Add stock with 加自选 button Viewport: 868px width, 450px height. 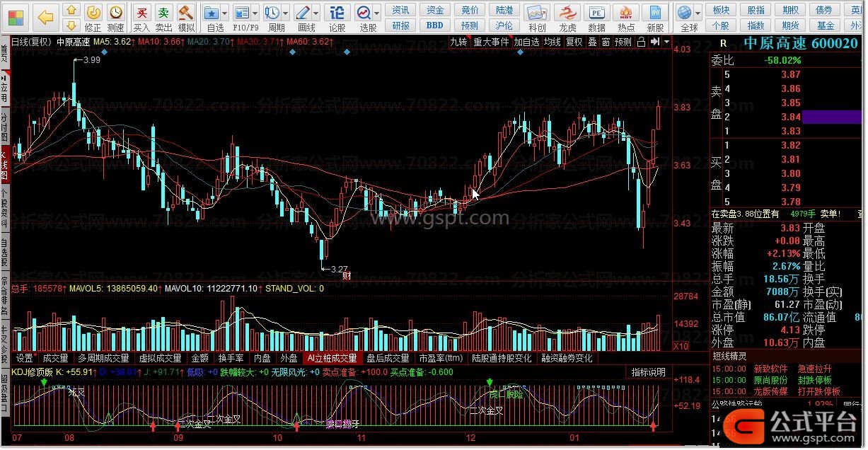pyautogui.click(x=526, y=42)
